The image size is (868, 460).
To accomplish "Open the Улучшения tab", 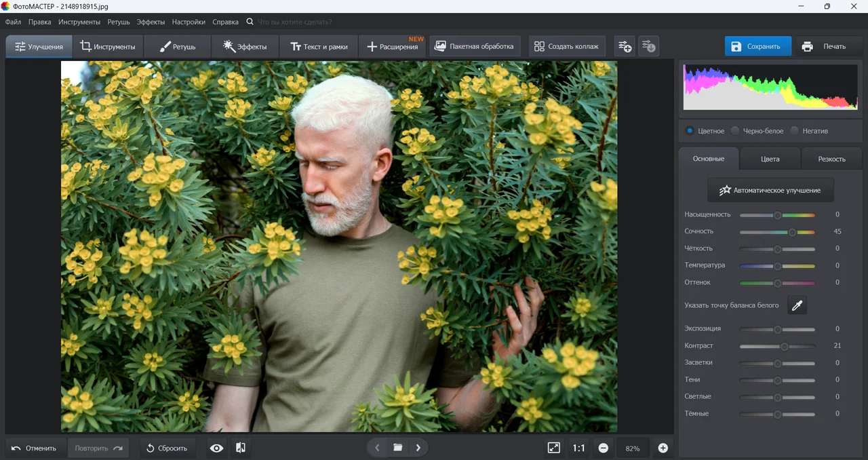I will (x=39, y=46).
